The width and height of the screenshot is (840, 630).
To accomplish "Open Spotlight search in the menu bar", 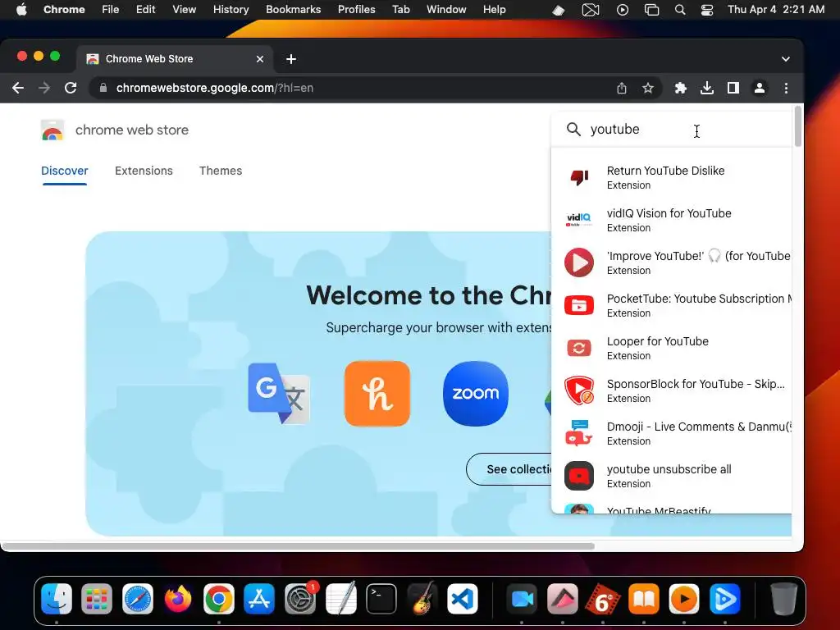I will coord(680,10).
